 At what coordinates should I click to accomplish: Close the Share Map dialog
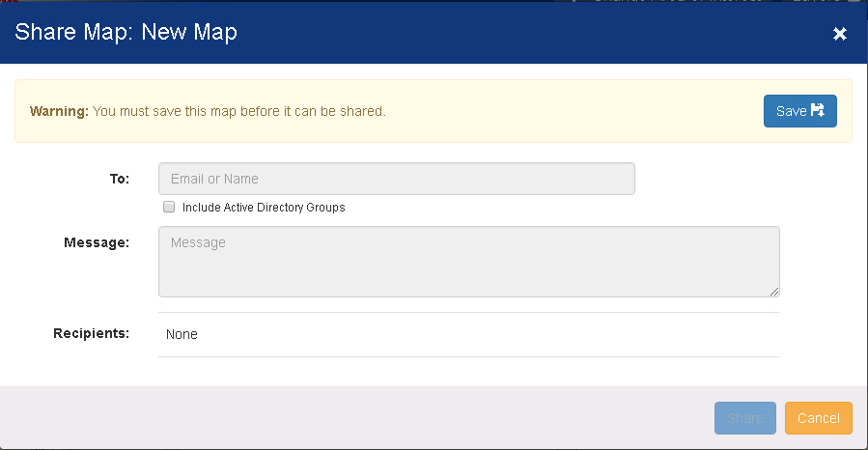tap(839, 34)
